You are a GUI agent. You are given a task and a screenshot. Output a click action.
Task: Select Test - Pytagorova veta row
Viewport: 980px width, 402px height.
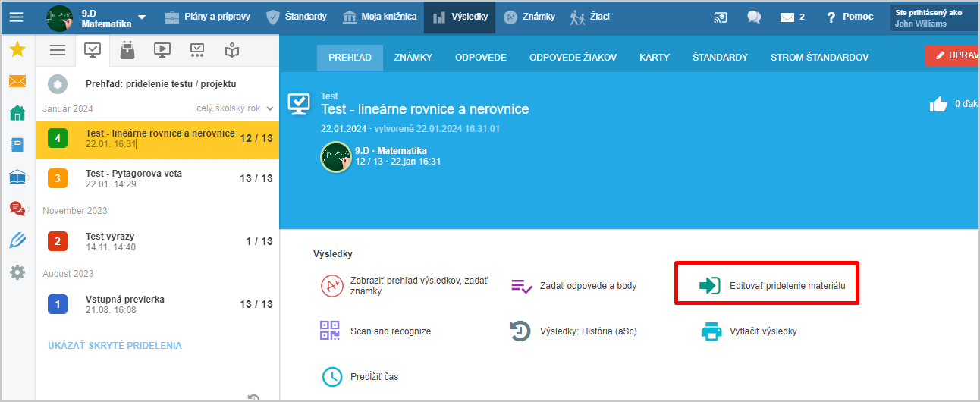158,178
